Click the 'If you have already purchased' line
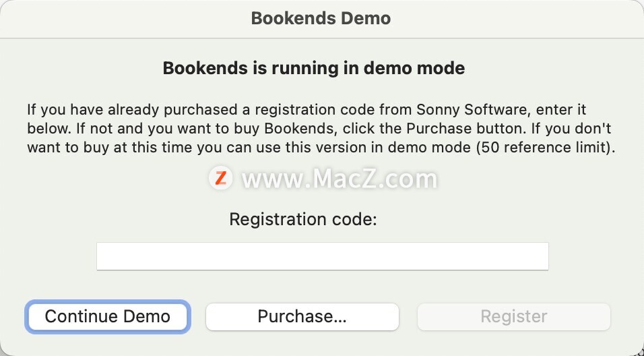644x356 pixels. click(121, 109)
